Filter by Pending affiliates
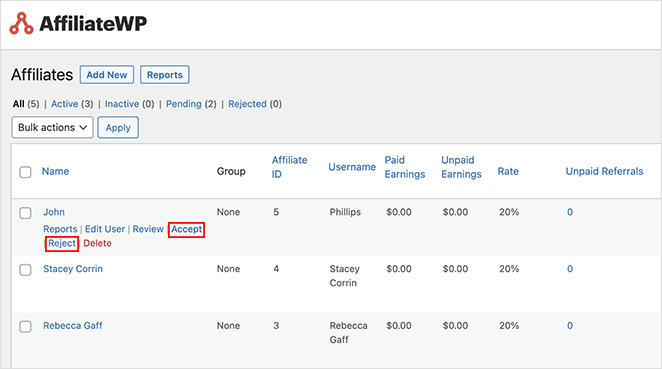 [184, 104]
